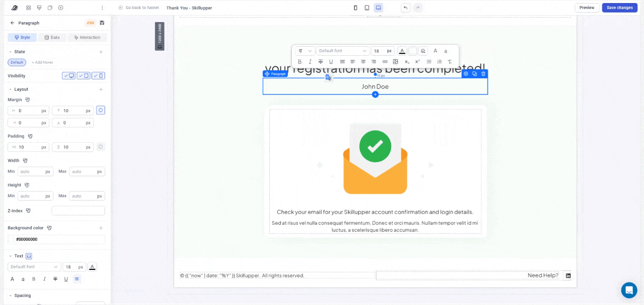
Task: Apply numbered list formatting in floating toolbar
Action: tap(439, 62)
